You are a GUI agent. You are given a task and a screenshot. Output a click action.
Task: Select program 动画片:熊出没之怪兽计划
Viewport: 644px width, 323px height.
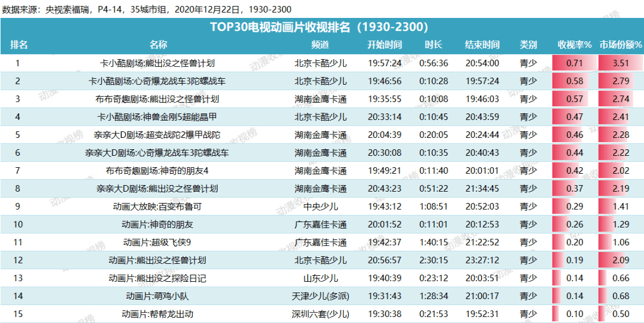(x=157, y=260)
